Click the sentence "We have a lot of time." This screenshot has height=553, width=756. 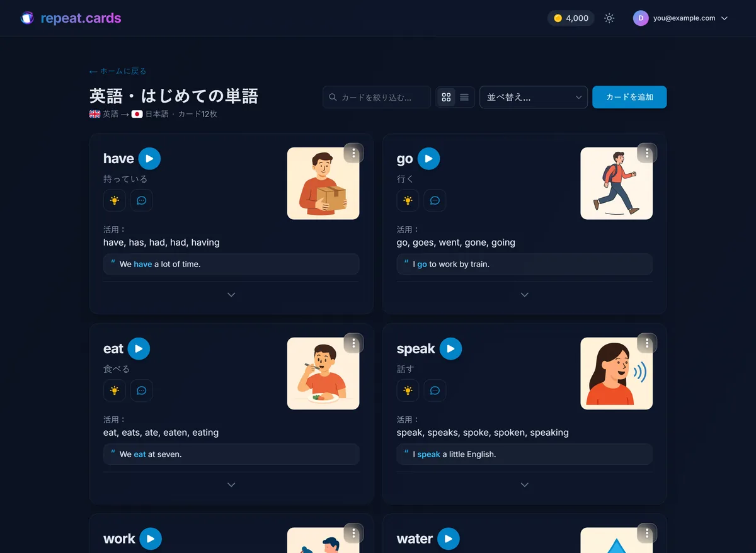pos(160,265)
